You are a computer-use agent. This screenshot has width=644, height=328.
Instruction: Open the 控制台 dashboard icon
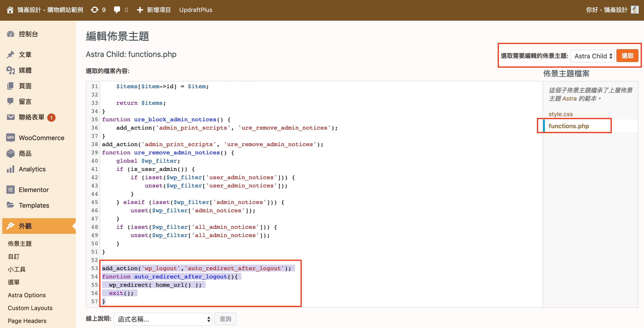pyautogui.click(x=11, y=34)
